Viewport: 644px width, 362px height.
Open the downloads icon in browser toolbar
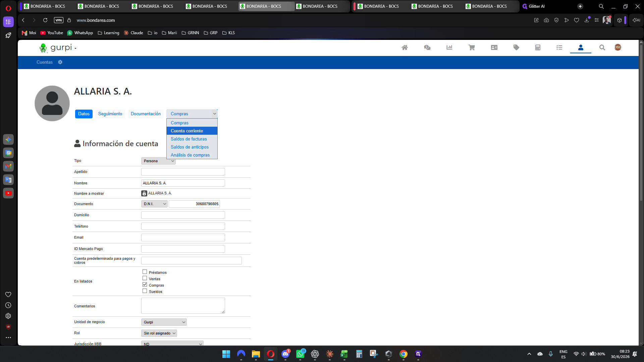coord(587,20)
